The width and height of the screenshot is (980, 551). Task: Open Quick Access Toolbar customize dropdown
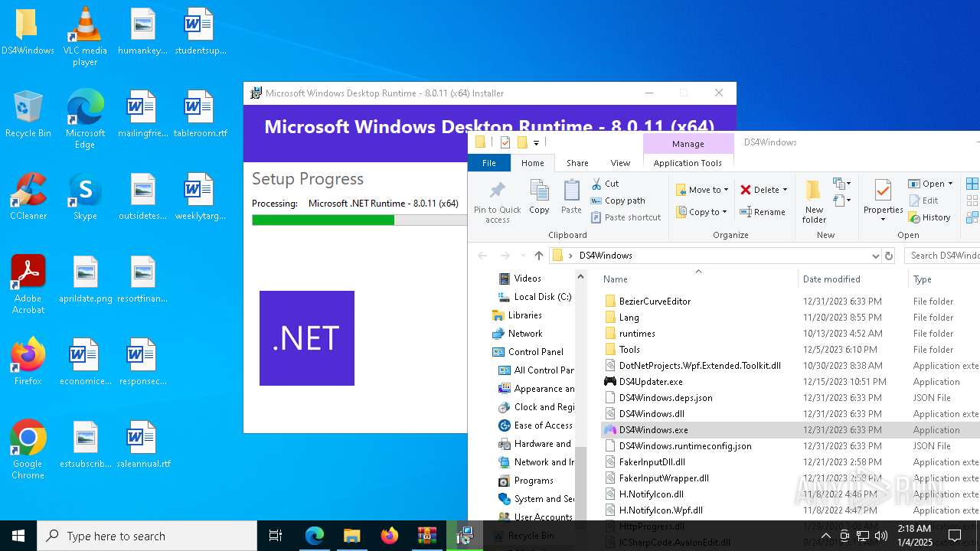click(x=536, y=142)
